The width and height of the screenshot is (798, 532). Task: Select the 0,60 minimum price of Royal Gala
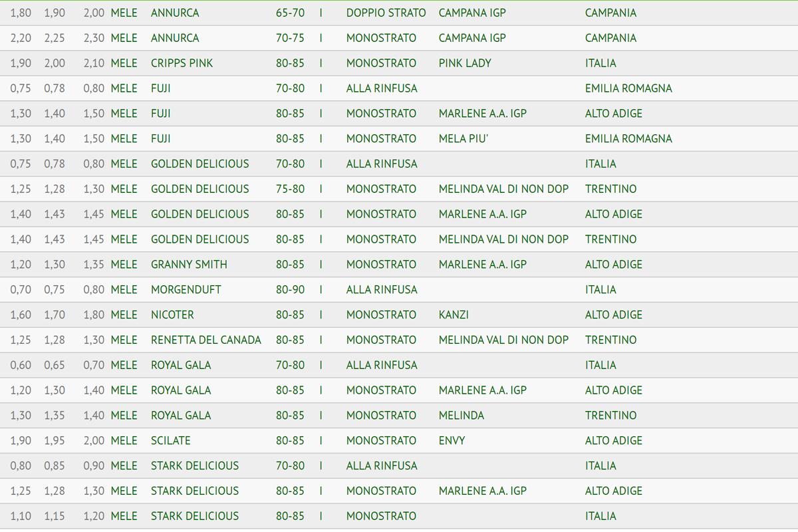click(x=21, y=365)
